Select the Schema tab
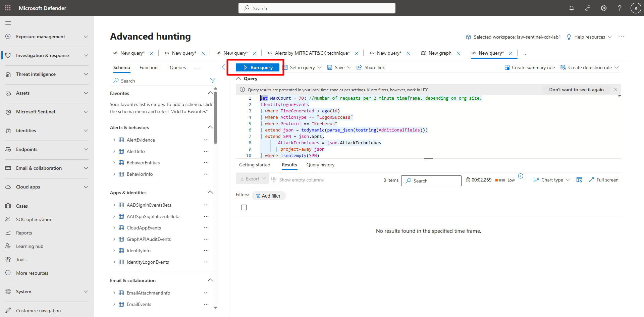The width and height of the screenshot is (644, 317). 121,67
